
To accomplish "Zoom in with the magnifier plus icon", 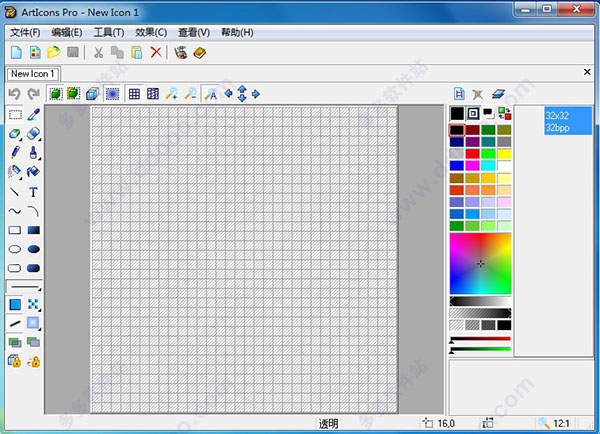I will coord(172,94).
